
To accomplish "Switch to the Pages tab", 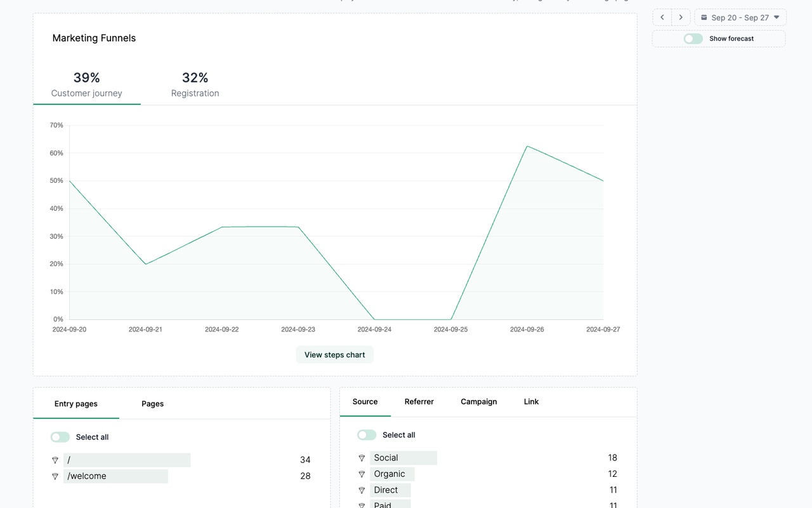I will [152, 403].
